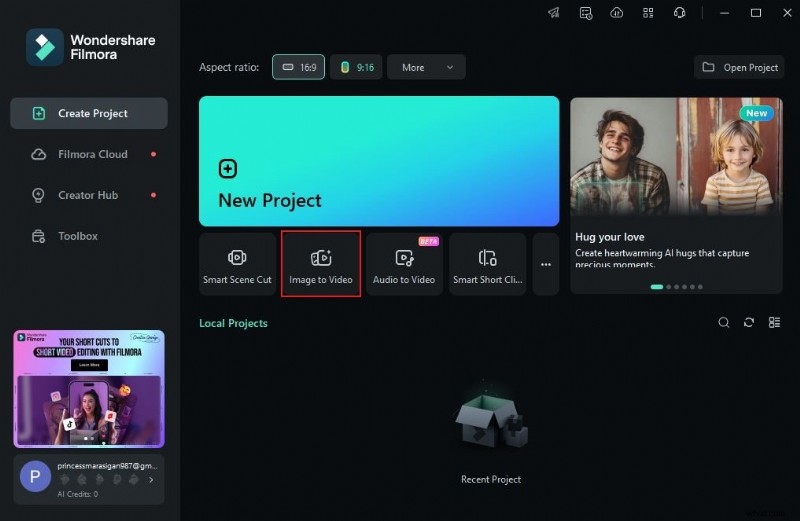The height and width of the screenshot is (521, 800).
Task: Click the Hug your love promo banner
Action: tap(676, 195)
